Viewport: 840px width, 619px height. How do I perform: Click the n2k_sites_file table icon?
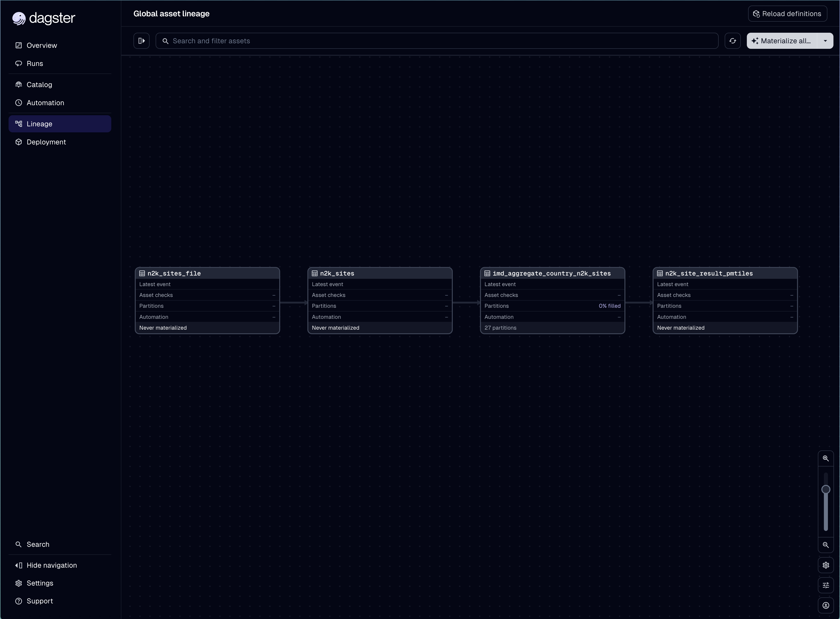click(142, 274)
